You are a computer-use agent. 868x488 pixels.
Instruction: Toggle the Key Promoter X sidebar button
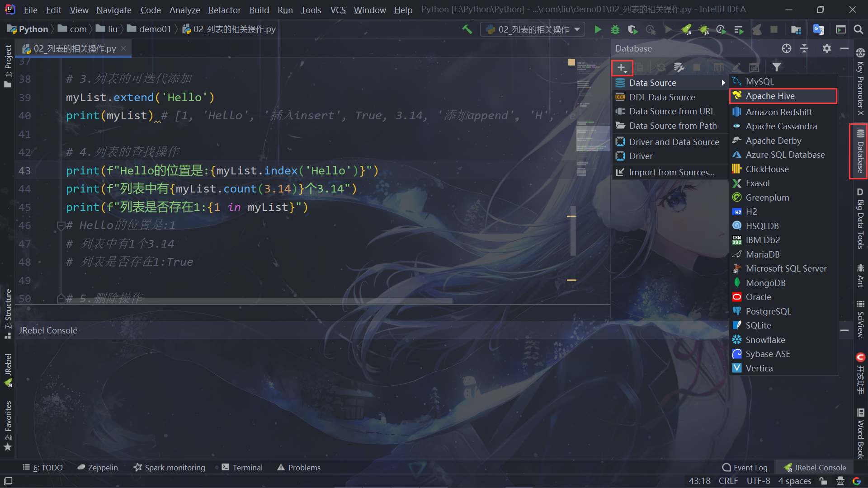[x=860, y=82]
